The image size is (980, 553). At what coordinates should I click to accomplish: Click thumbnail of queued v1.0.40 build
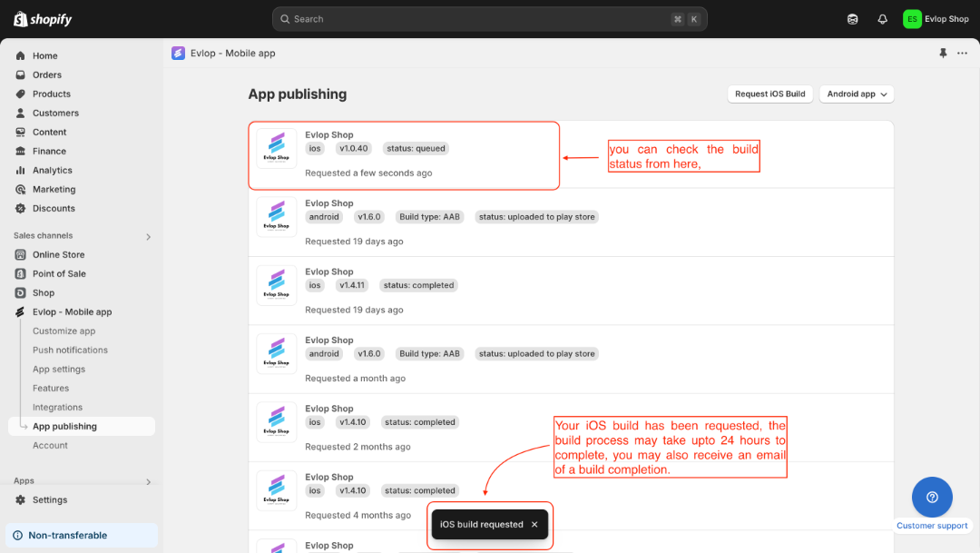pos(276,148)
